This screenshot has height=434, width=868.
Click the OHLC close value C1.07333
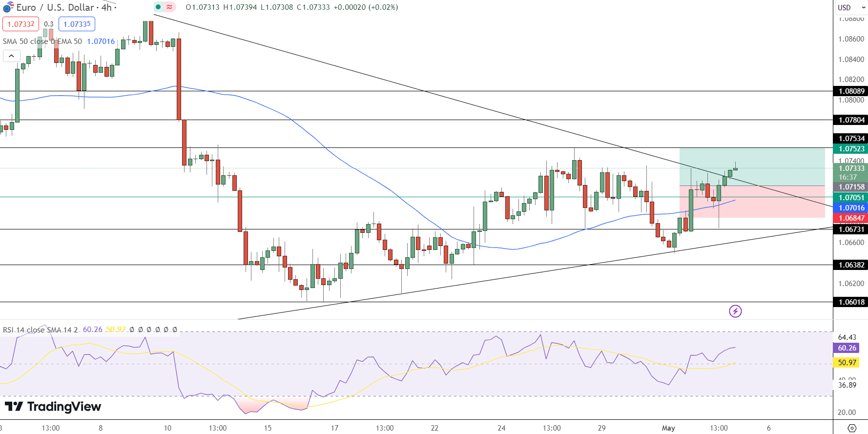pyautogui.click(x=313, y=7)
